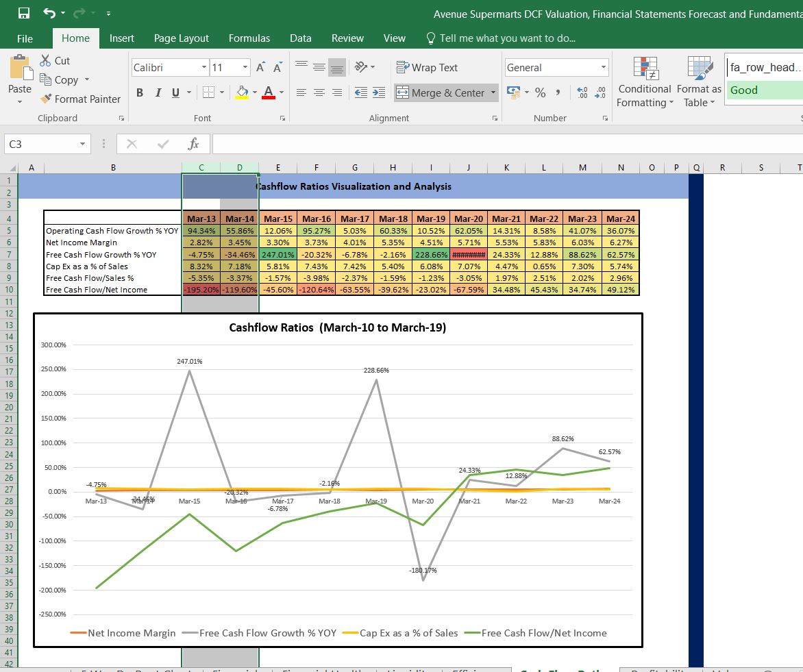This screenshot has height=672, width=803.
Task: Expand the Name Box dropdown arrow
Action: pyautogui.click(x=82, y=144)
